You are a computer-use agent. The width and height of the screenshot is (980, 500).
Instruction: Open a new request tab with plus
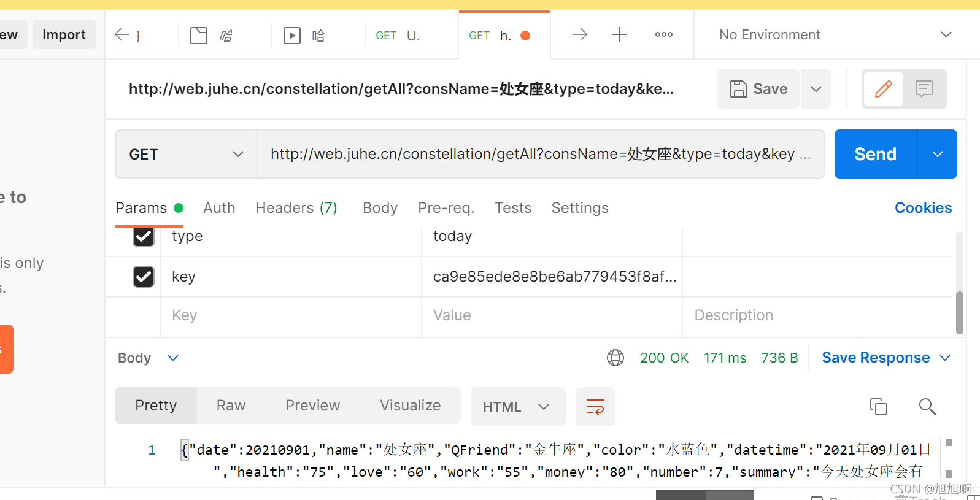click(620, 34)
